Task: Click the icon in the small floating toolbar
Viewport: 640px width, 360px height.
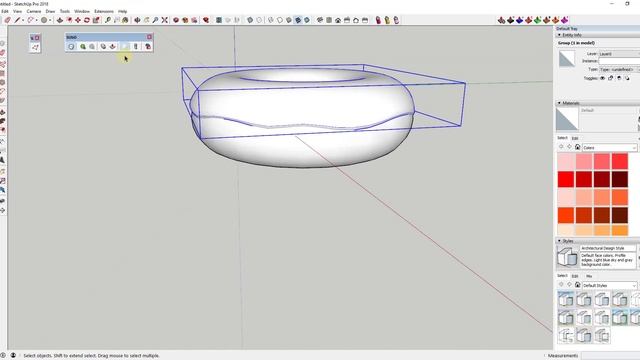Action: (x=35, y=47)
